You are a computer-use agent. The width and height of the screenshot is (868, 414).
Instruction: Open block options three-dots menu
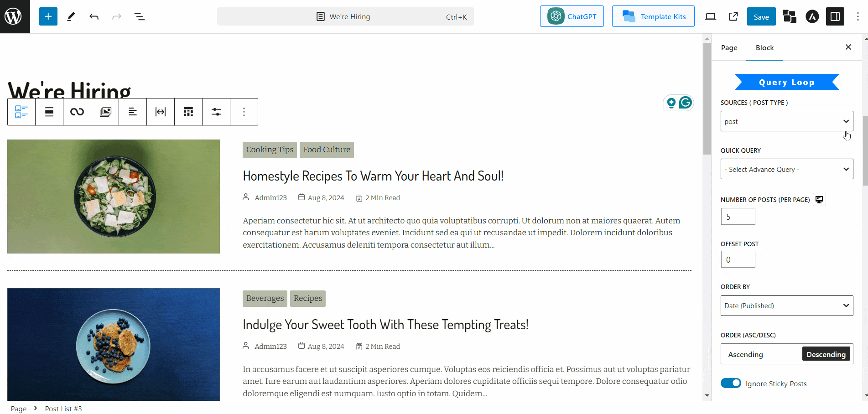pos(244,112)
